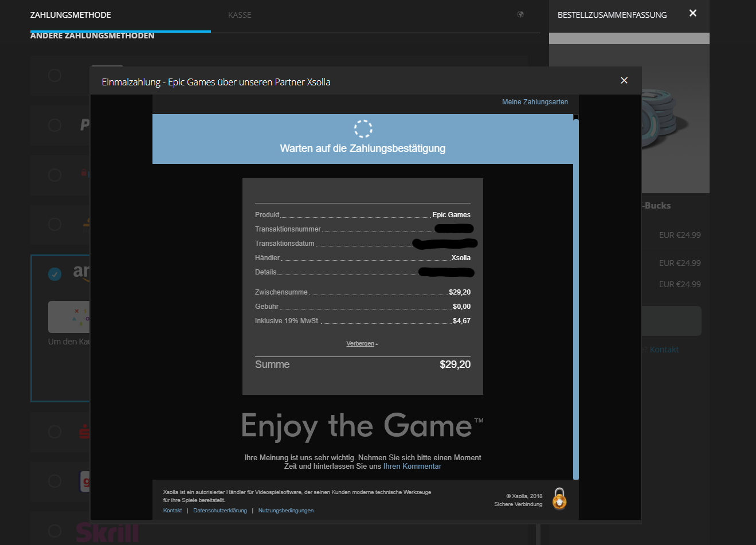This screenshot has height=545, width=756.
Task: Open the Ihren Kommentar link
Action: click(412, 466)
